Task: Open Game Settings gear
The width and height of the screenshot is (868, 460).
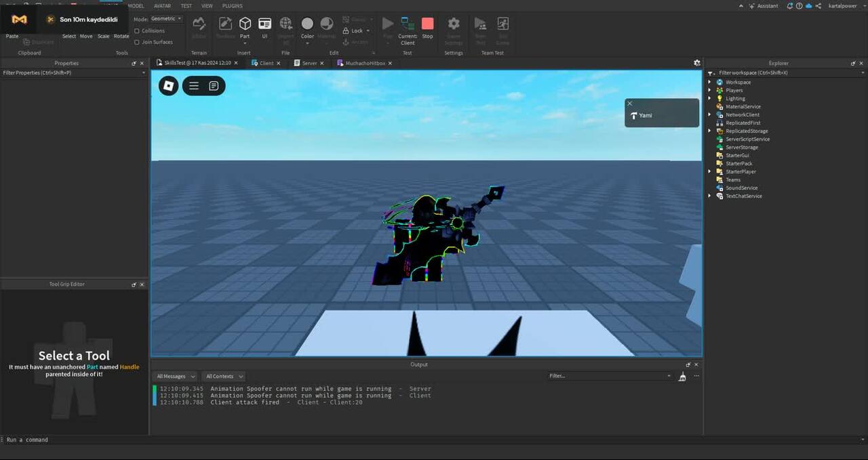Action: (454, 30)
